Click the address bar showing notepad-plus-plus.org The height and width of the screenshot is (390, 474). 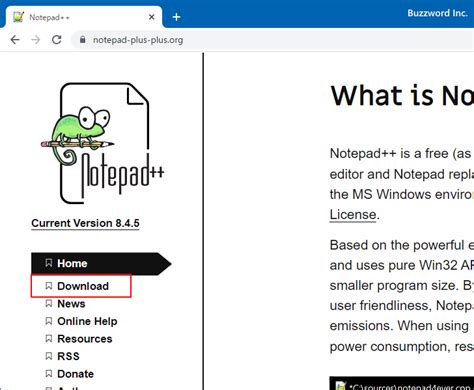[273, 40]
